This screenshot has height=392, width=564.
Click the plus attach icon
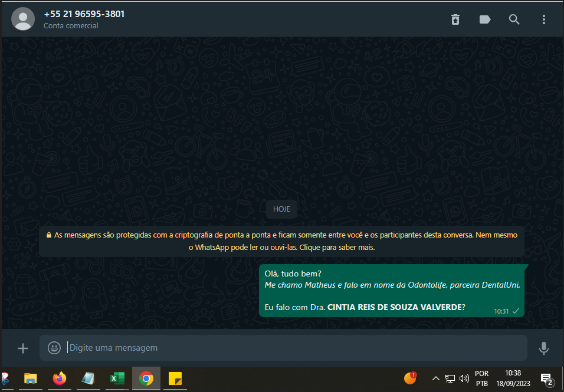click(x=23, y=348)
